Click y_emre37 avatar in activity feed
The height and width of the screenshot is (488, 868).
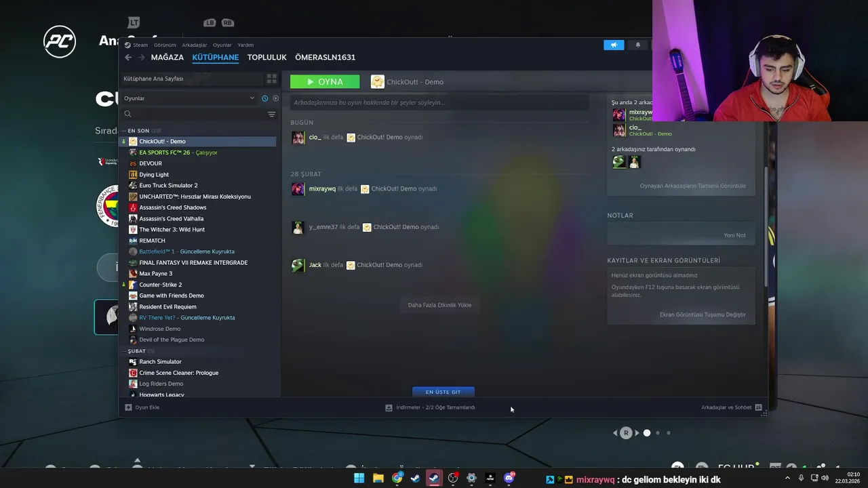pyautogui.click(x=298, y=227)
